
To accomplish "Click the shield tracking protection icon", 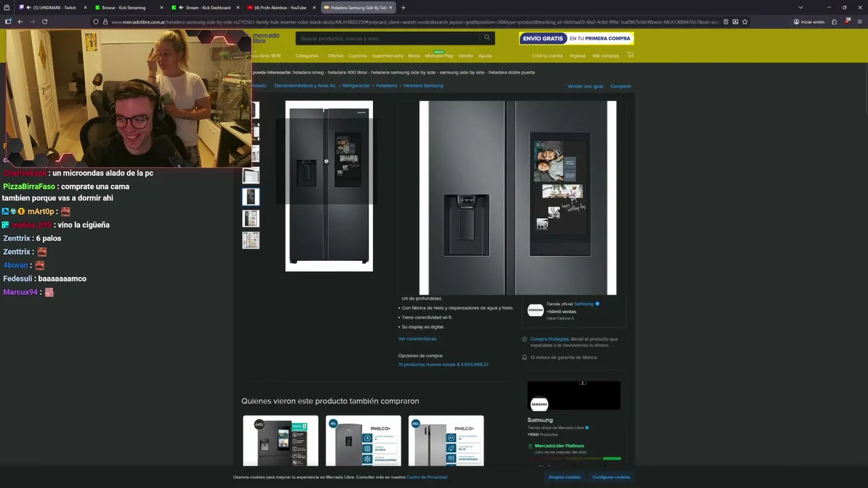I will click(96, 22).
